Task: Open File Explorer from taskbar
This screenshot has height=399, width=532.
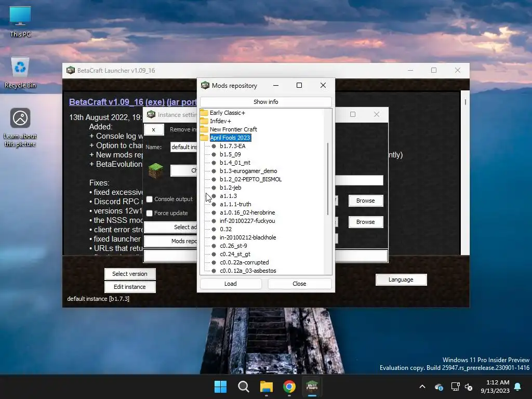Action: [x=267, y=387]
